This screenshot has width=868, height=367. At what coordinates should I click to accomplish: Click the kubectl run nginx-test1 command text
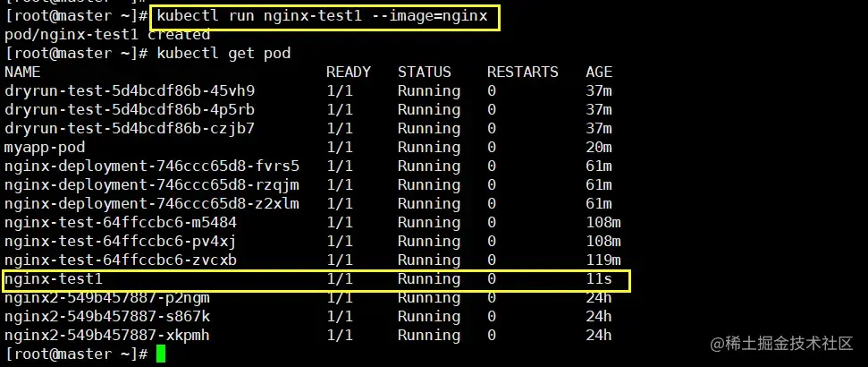tap(322, 15)
